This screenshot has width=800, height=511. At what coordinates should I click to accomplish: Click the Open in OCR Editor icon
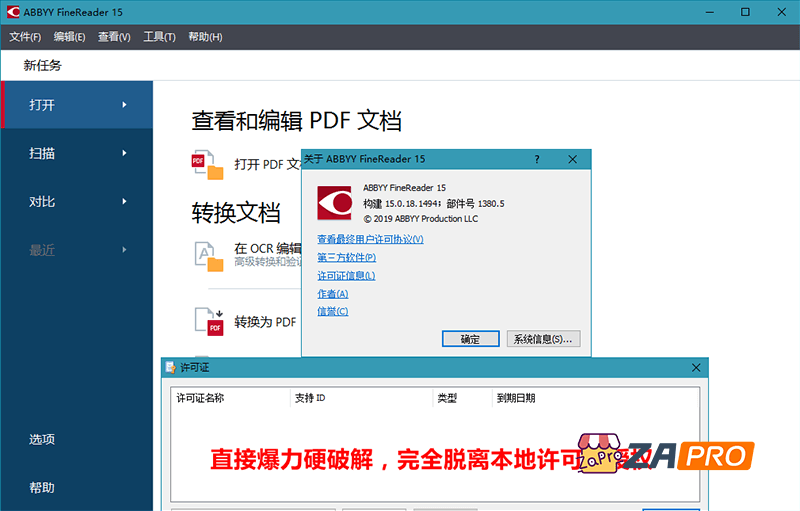(208, 256)
